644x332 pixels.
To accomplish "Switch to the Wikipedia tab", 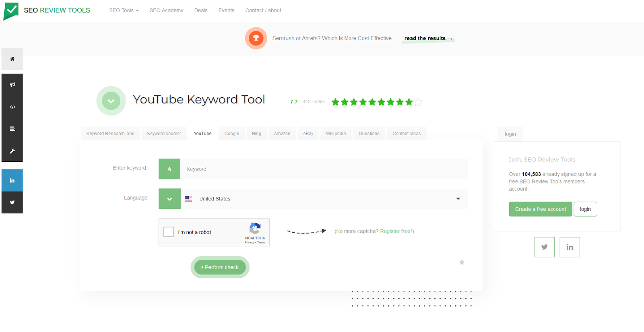I will (x=336, y=134).
